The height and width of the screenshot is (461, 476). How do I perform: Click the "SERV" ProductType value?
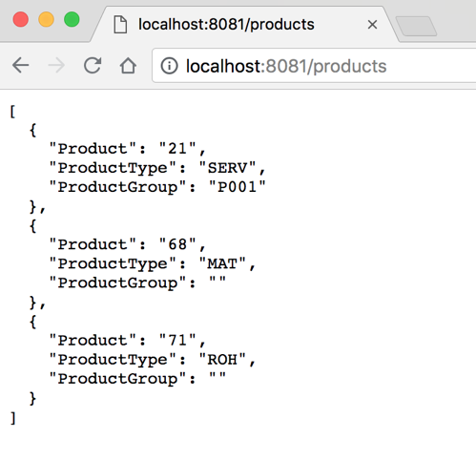(227, 168)
